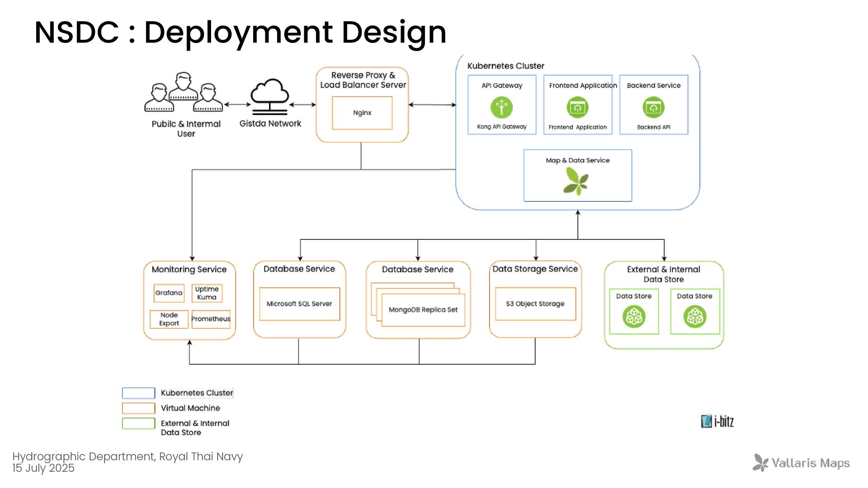This screenshot has width=868, height=488.
Task: Click the '15 July 2025' date text
Action: (43, 468)
